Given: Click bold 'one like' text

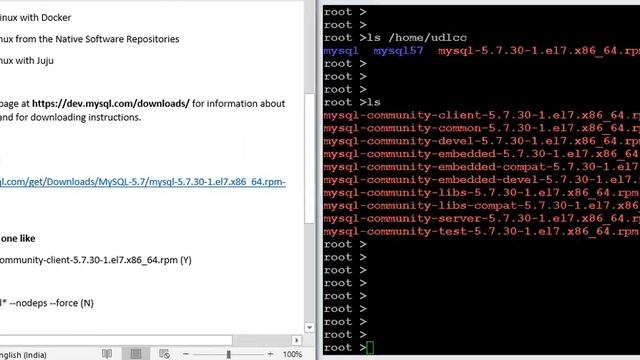Looking at the screenshot, I should (18, 238).
